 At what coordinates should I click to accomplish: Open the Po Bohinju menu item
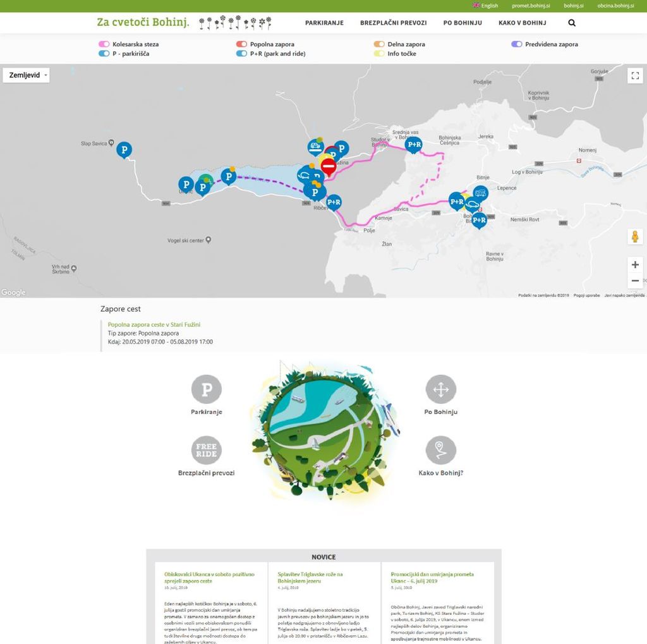463,23
